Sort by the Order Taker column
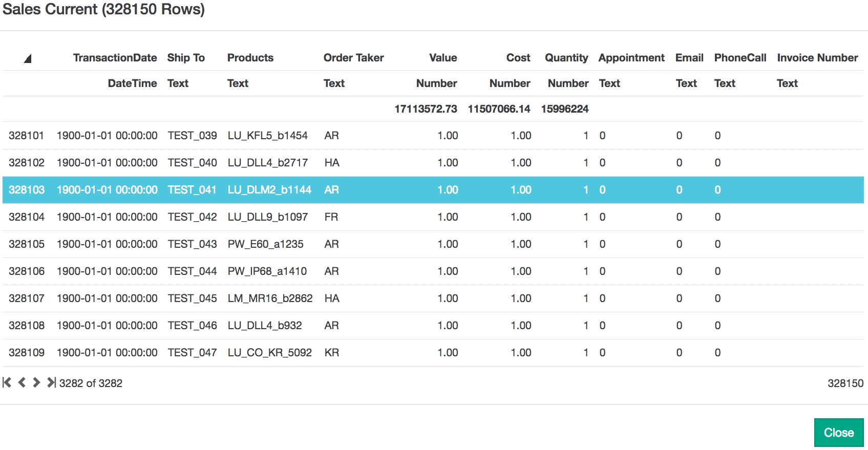 [353, 58]
